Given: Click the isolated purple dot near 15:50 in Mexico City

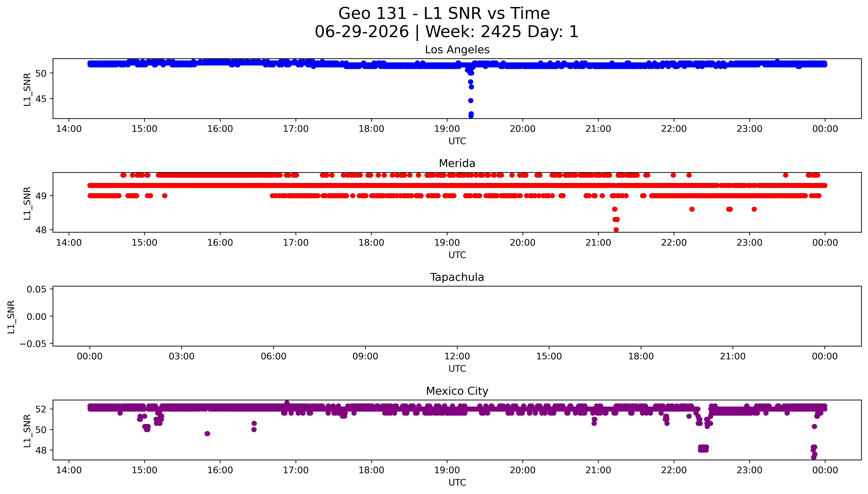Looking at the screenshot, I should point(207,434).
